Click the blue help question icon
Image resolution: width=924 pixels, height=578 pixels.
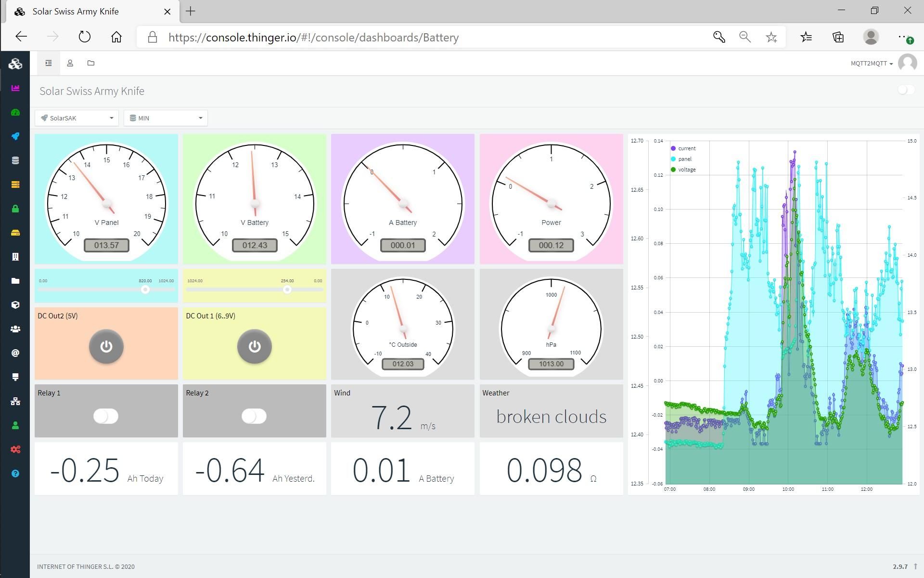[x=15, y=473]
